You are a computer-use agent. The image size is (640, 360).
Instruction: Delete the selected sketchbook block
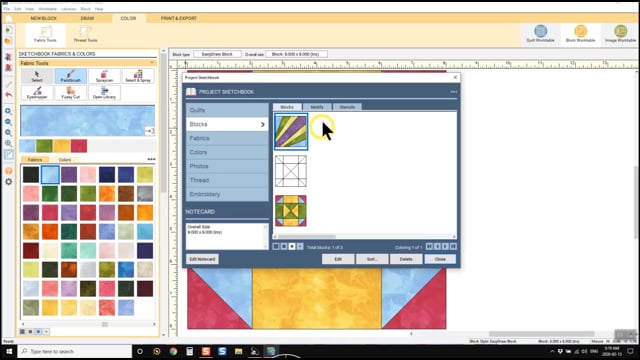pos(406,259)
